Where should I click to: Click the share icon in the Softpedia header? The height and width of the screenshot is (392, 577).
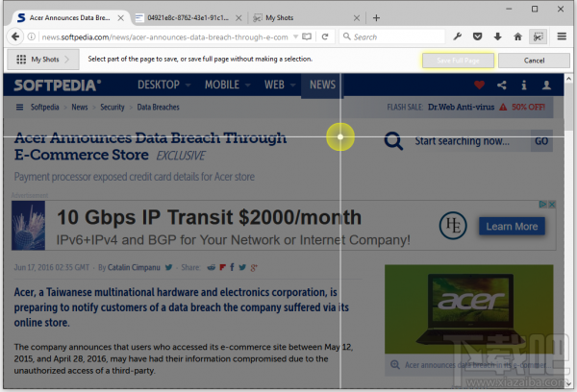(502, 85)
